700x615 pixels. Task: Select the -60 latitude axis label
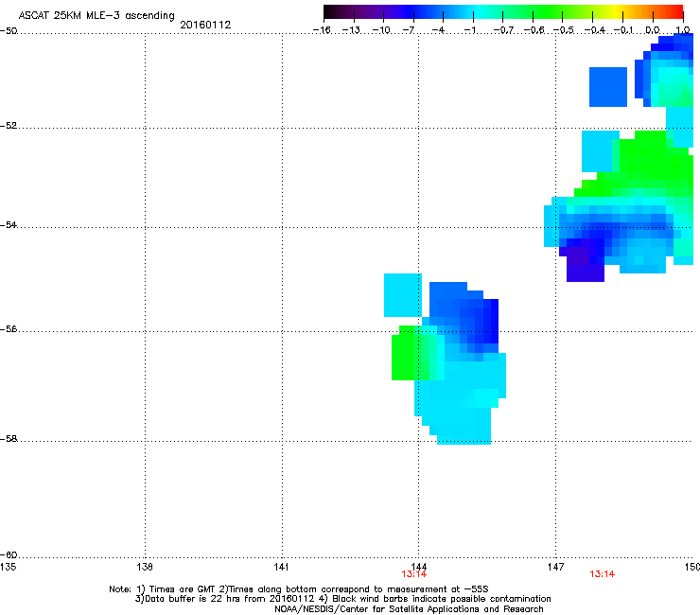pyautogui.click(x=9, y=554)
